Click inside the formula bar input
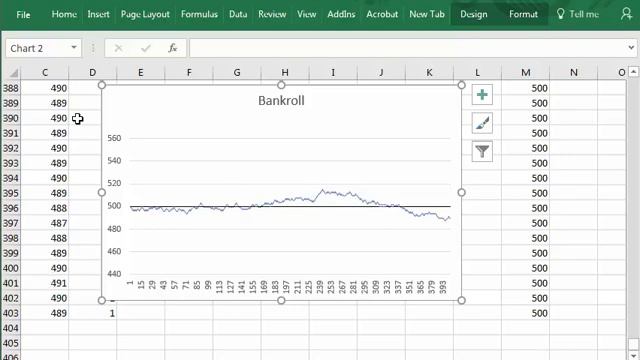This screenshot has height=360, width=640. tap(407, 48)
